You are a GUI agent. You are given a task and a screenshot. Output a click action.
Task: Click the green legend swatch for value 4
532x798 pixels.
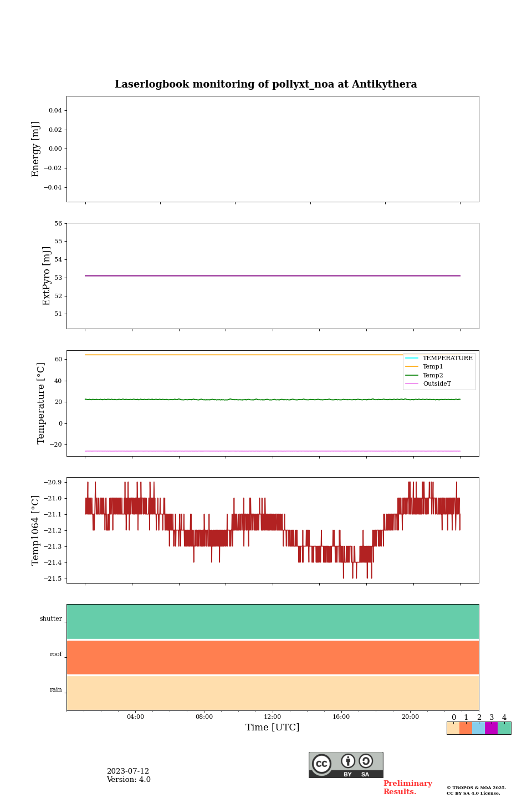click(x=504, y=728)
